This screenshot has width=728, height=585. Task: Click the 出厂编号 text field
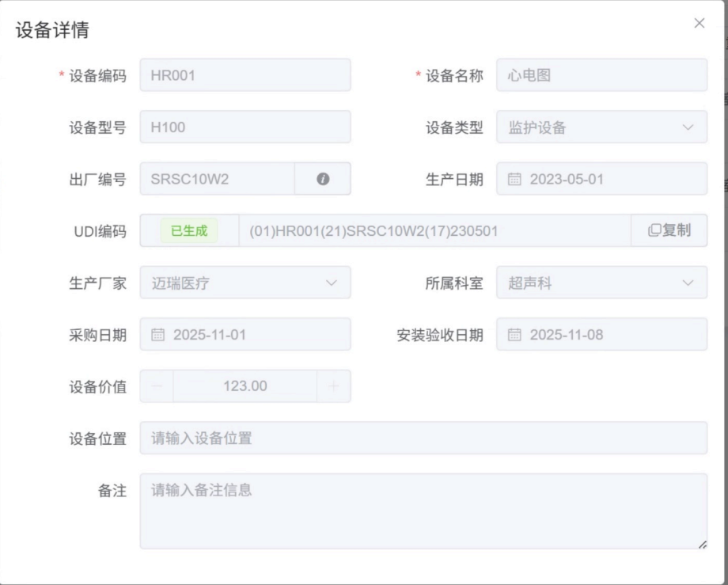pyautogui.click(x=218, y=179)
